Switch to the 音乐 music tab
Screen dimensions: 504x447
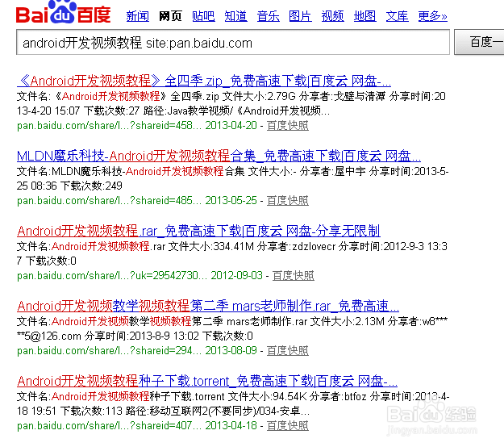[x=268, y=16]
